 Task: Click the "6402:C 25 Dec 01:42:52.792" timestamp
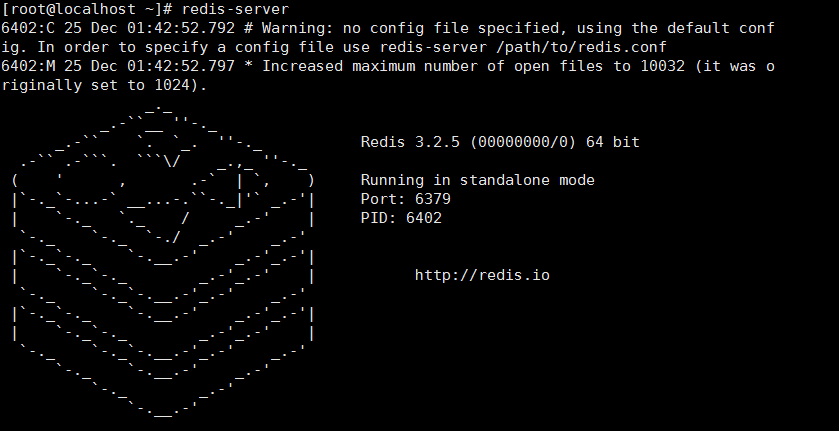tap(118, 28)
